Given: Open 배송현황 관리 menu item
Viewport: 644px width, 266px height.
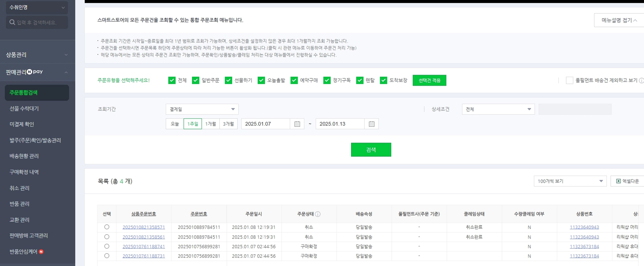Looking at the screenshot, I should [24, 156].
